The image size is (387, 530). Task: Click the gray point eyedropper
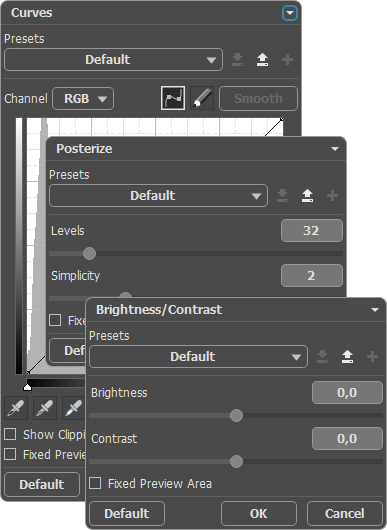(x=45, y=408)
